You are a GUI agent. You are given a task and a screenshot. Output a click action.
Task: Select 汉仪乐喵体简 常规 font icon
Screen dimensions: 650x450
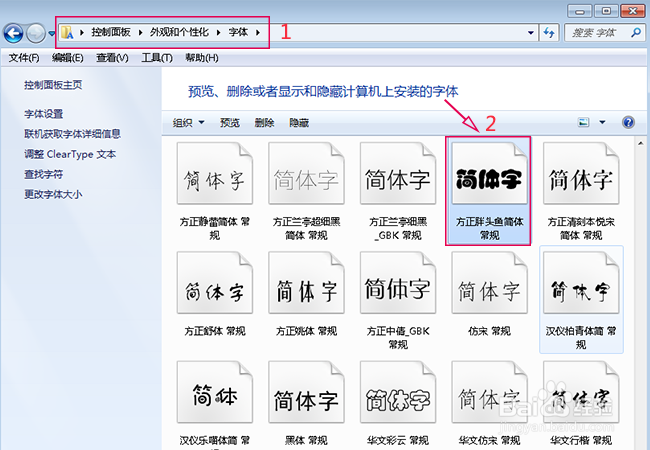point(215,392)
